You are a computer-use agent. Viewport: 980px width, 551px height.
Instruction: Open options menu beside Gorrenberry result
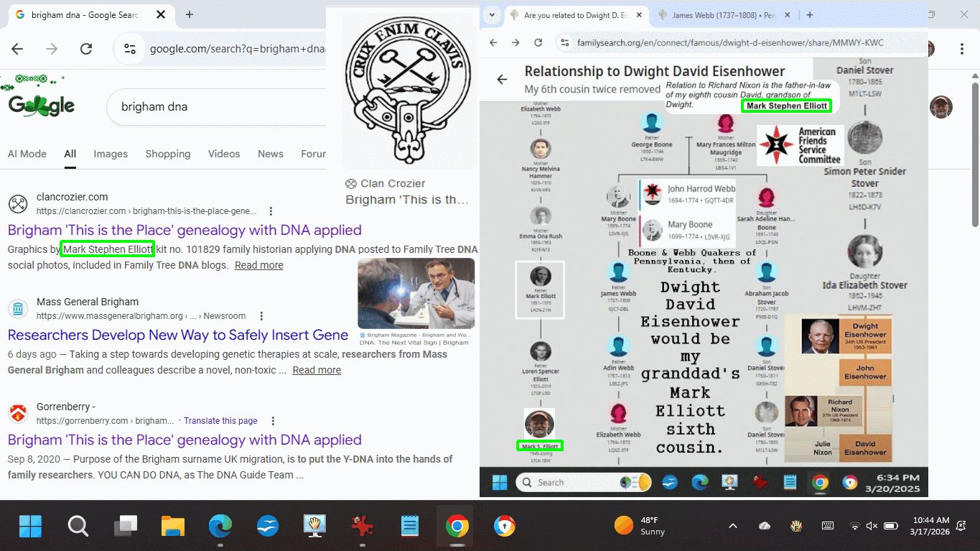(x=273, y=421)
